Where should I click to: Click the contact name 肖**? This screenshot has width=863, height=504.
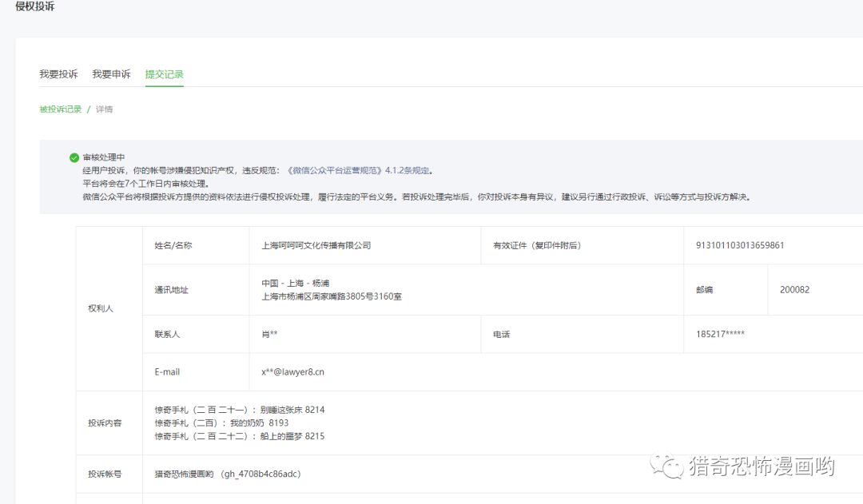[x=269, y=335]
